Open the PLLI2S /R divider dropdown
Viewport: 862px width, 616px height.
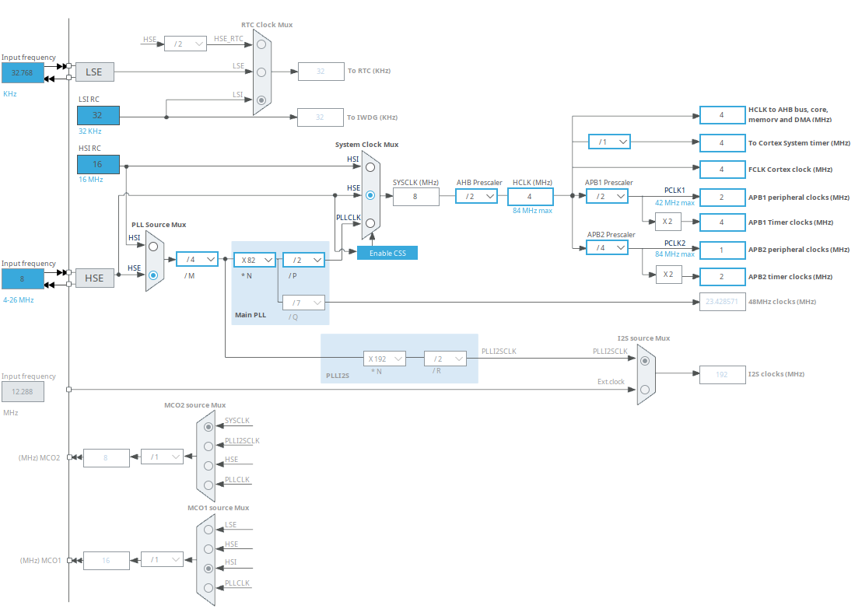pyautogui.click(x=445, y=359)
